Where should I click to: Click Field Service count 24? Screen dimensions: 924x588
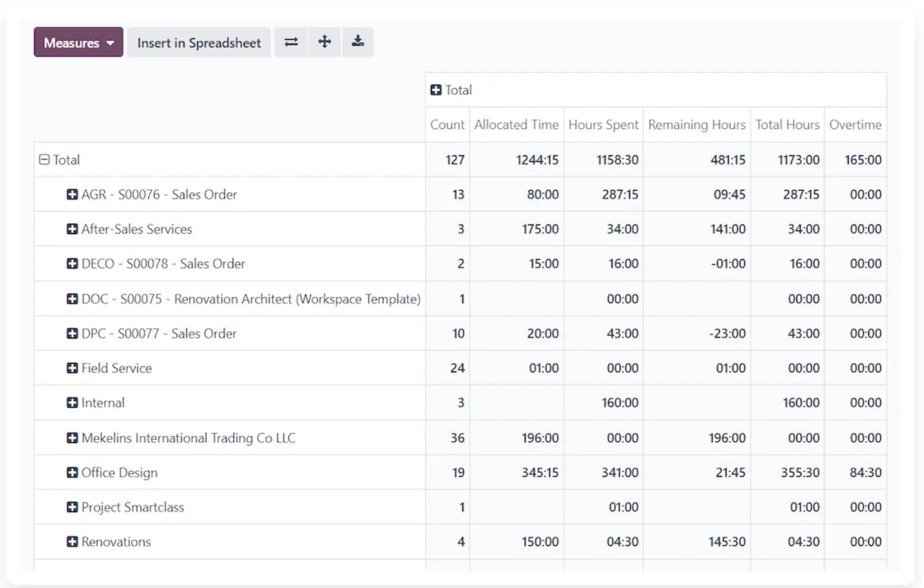click(448, 368)
